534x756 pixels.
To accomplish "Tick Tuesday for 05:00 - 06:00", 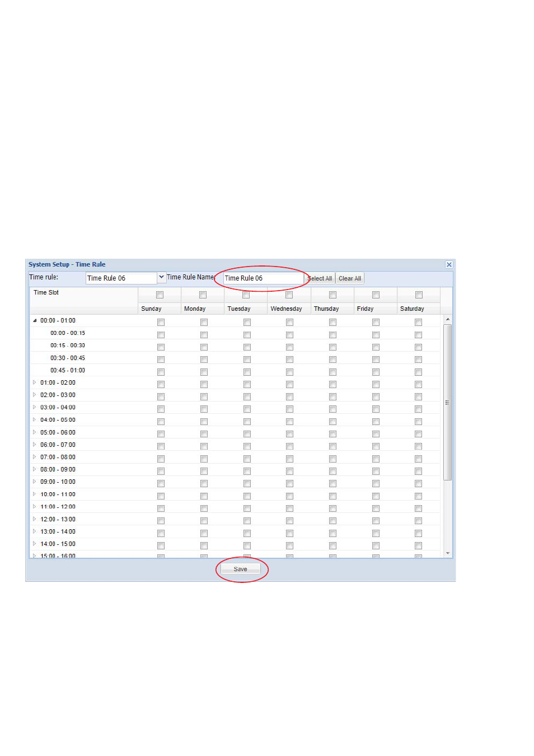I will 247,435.
